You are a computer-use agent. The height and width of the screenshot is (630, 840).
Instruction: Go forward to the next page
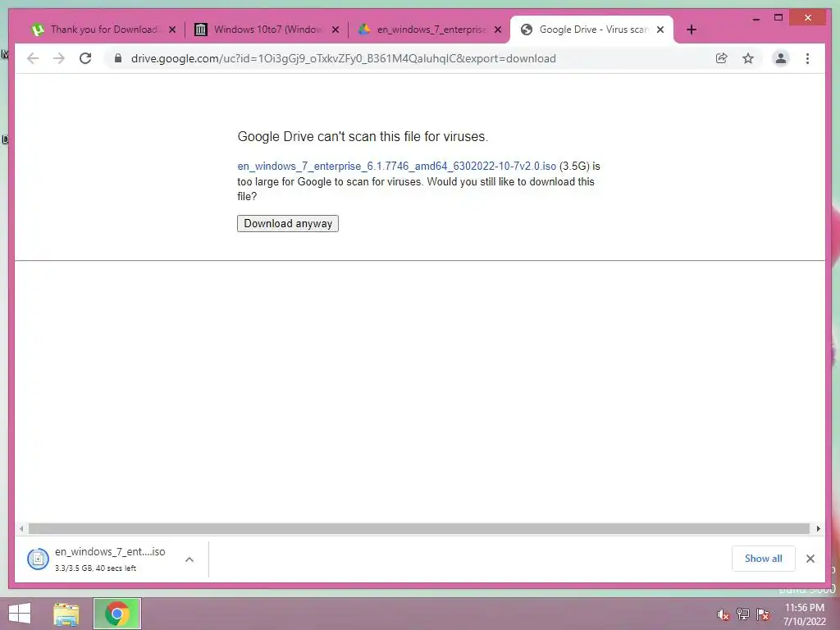[59, 58]
